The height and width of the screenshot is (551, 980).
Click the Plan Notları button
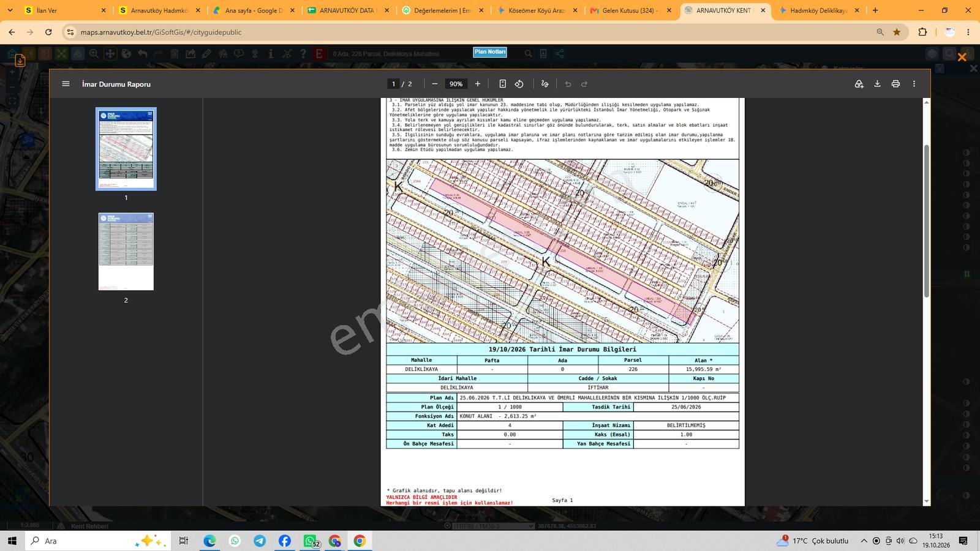(490, 52)
